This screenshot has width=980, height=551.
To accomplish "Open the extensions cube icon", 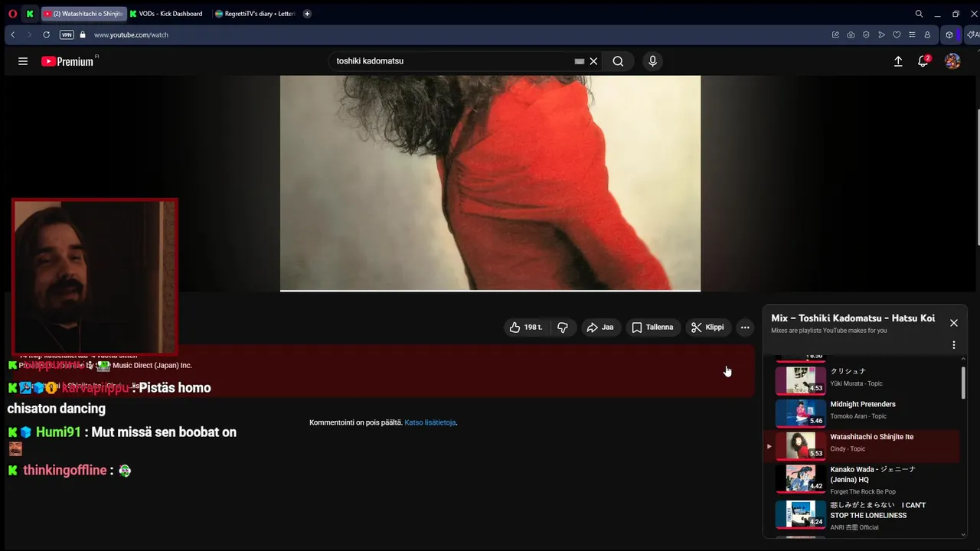I will 949,34.
